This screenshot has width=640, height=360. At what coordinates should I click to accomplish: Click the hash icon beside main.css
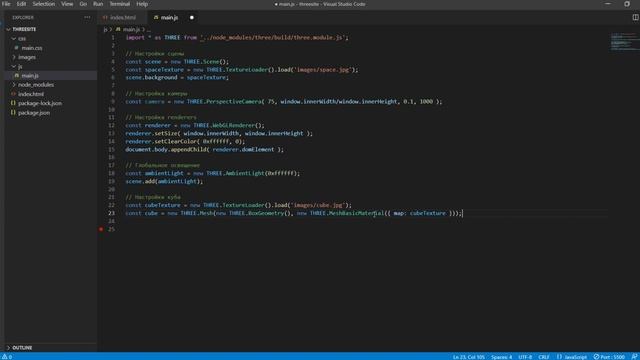[17, 48]
